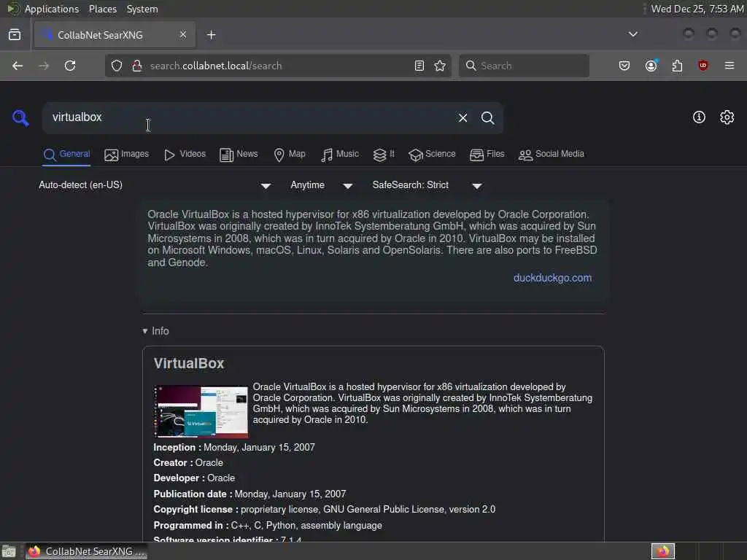List all tabs dropdown chevron
Viewport: 747px width, 560px height.
[x=633, y=34]
